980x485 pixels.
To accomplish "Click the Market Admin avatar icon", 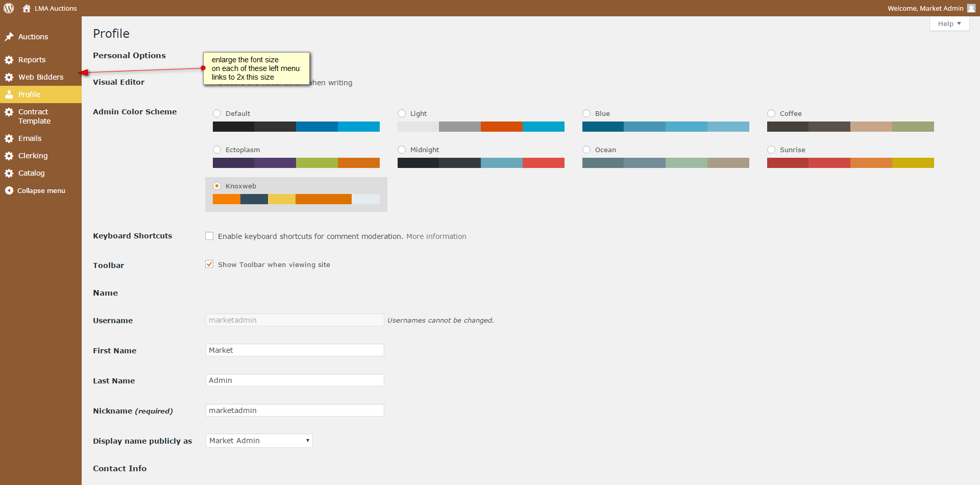I will [971, 8].
